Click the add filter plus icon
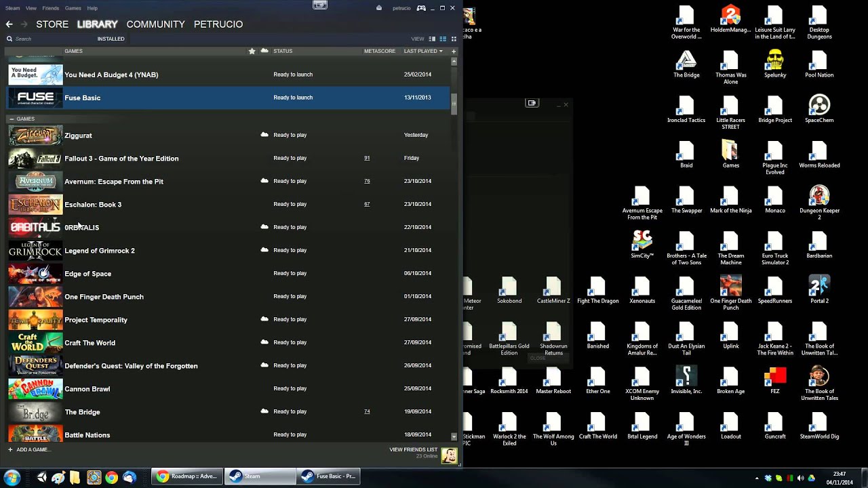868x488 pixels. pyautogui.click(x=454, y=51)
